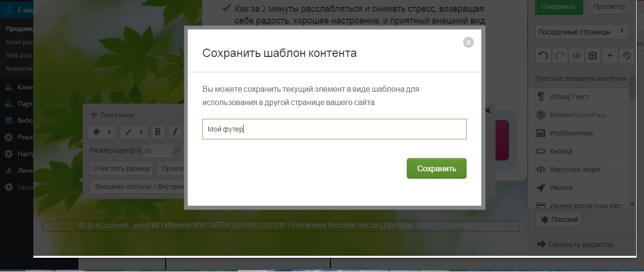The width and height of the screenshot is (644, 272).
Task: Open Просмотр preview in the editor sidebar
Action: tap(608, 7)
